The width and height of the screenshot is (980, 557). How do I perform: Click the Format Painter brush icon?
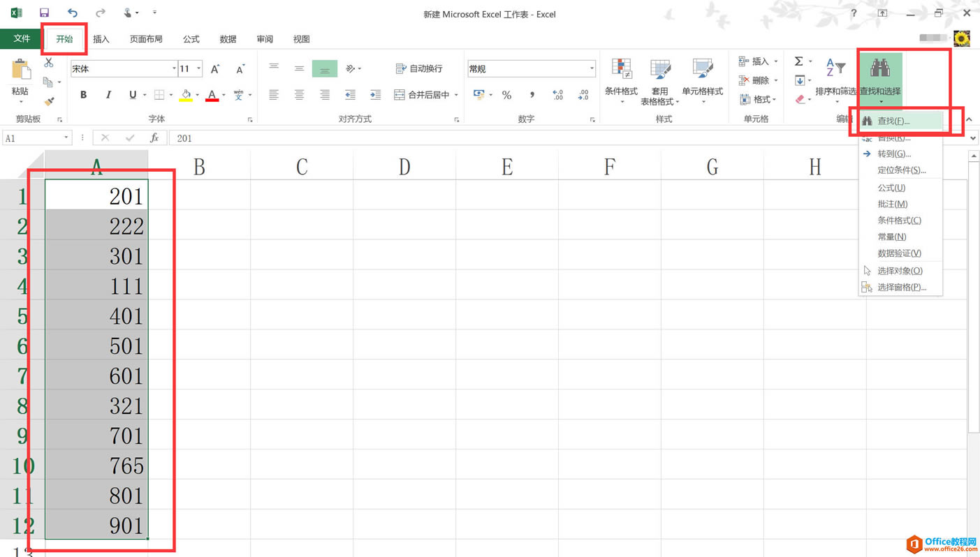tap(49, 101)
